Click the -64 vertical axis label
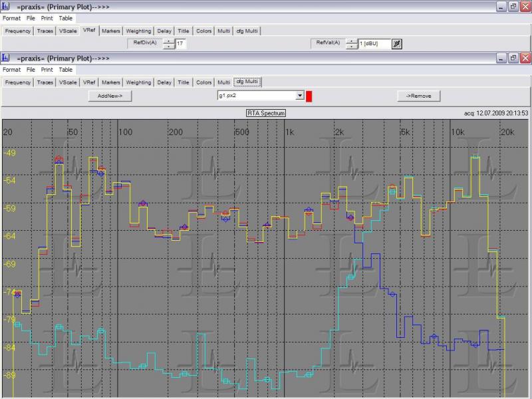 coord(9,236)
